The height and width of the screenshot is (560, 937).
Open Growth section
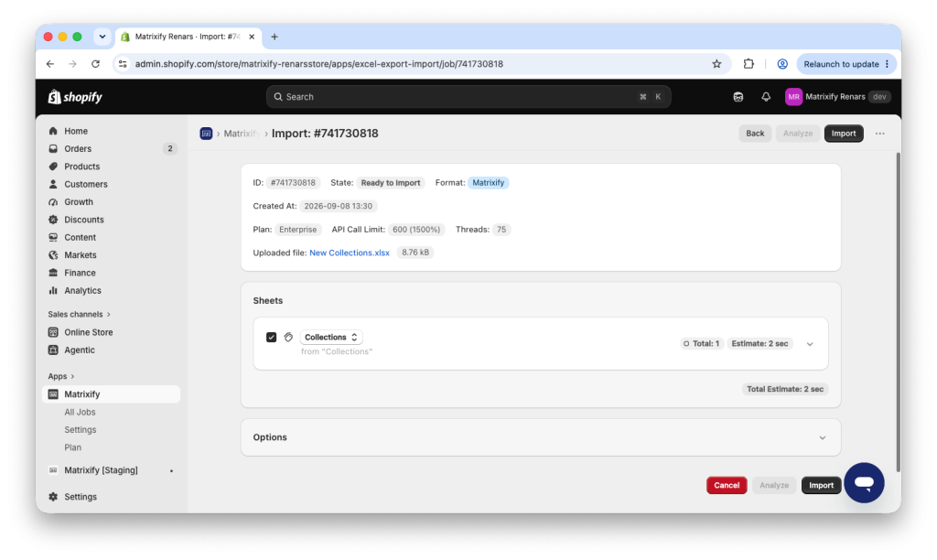point(79,202)
